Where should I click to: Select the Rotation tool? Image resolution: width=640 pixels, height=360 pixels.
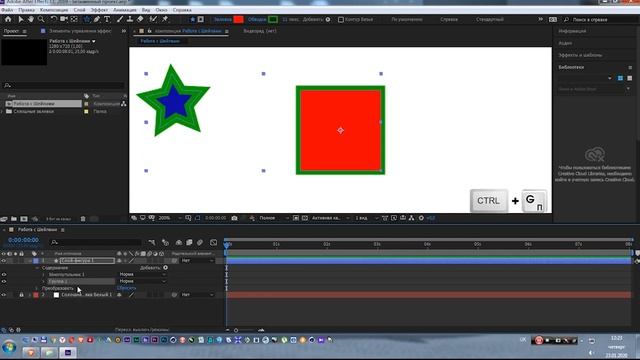[x=53, y=19]
